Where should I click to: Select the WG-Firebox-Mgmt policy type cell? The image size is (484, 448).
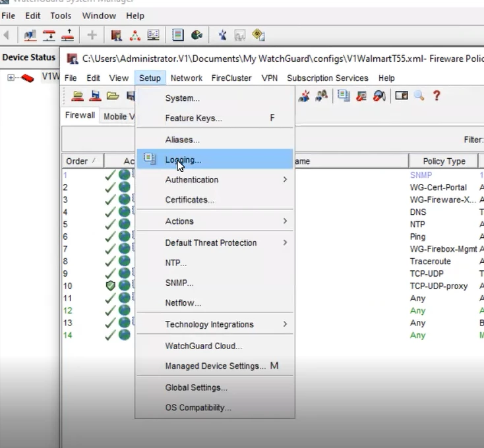(x=443, y=249)
